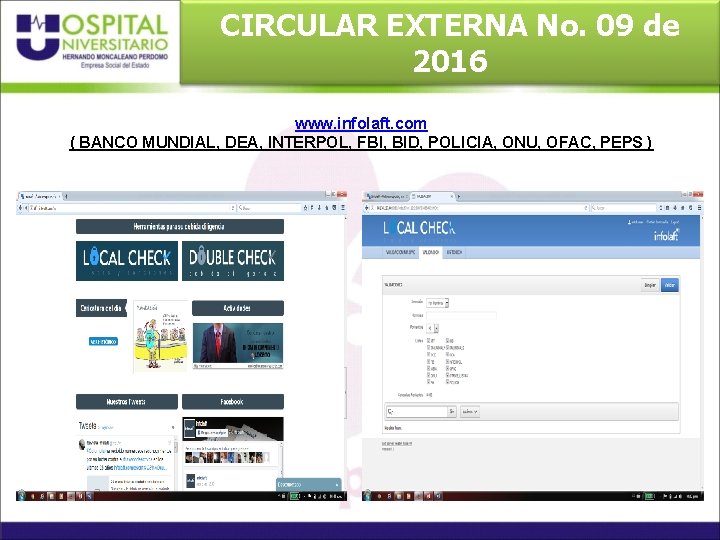Image resolution: width=720 pixels, height=540 pixels.
Task: Open the columns dropdown beside filter field
Action: [470, 411]
